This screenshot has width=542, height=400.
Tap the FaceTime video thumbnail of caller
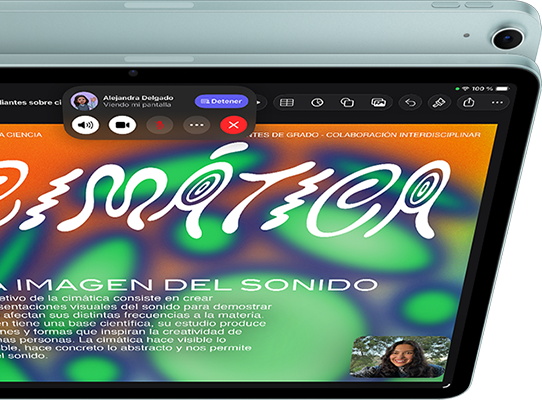point(400,356)
